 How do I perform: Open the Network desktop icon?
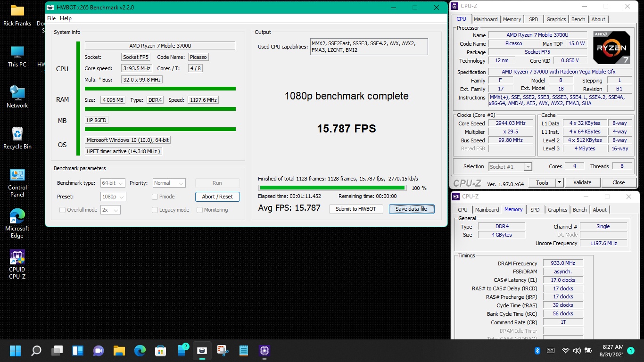[17, 97]
